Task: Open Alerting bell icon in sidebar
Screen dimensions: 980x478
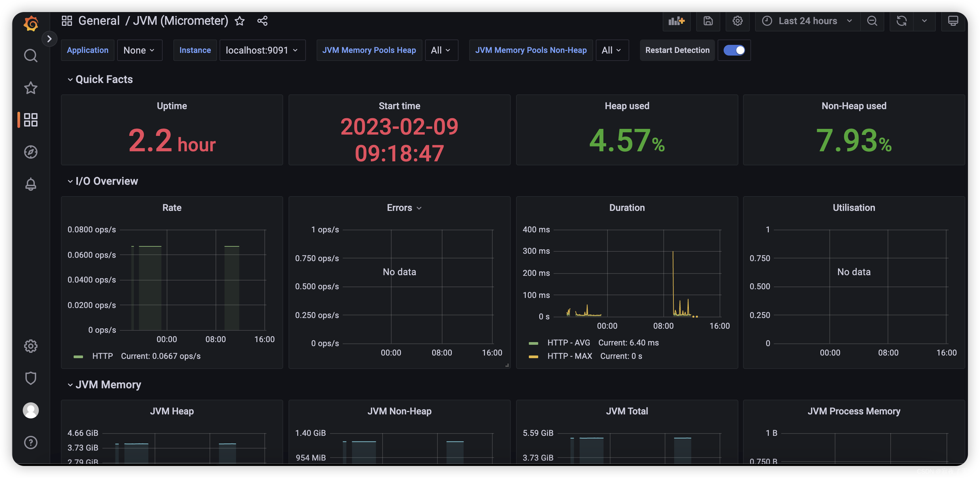Action: [31, 184]
